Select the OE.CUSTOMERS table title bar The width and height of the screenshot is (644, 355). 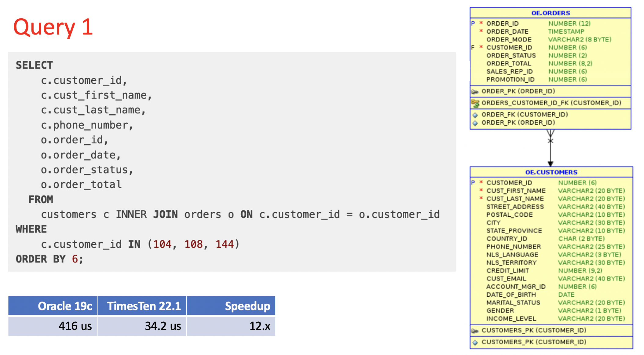[551, 172]
